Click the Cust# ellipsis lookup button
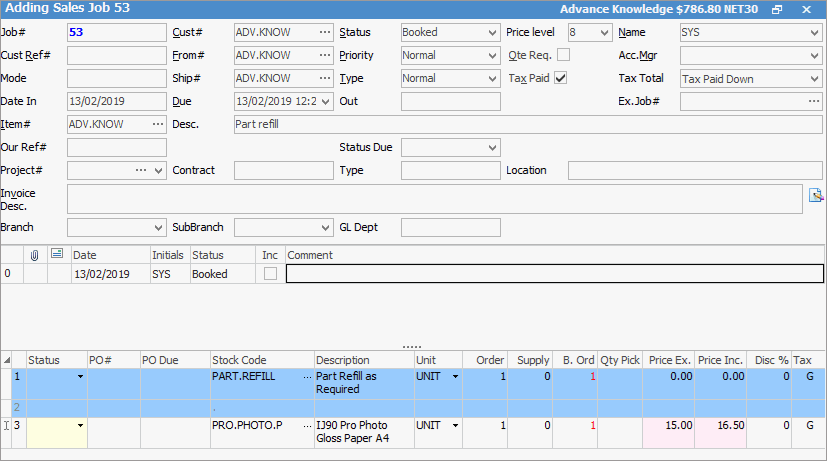 (323, 32)
